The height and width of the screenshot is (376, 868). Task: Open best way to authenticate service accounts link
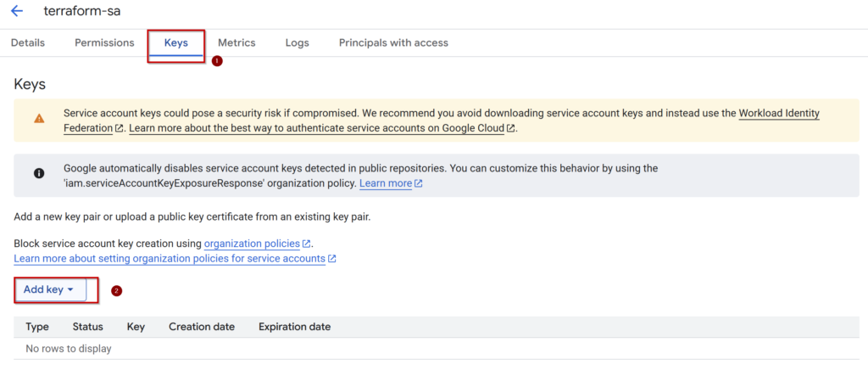click(x=317, y=128)
